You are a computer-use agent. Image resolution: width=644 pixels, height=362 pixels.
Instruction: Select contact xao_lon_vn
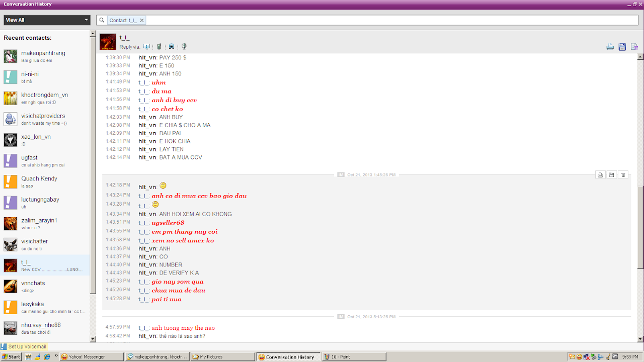pyautogui.click(x=45, y=140)
